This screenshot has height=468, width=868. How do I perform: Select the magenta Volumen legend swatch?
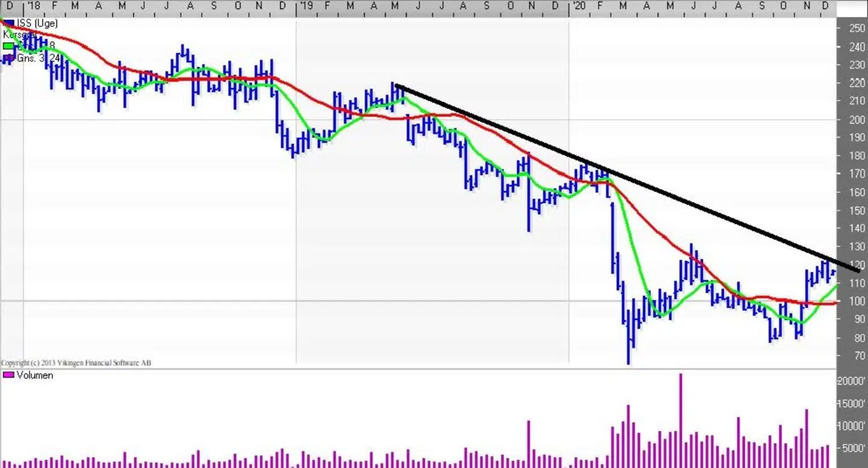point(8,375)
